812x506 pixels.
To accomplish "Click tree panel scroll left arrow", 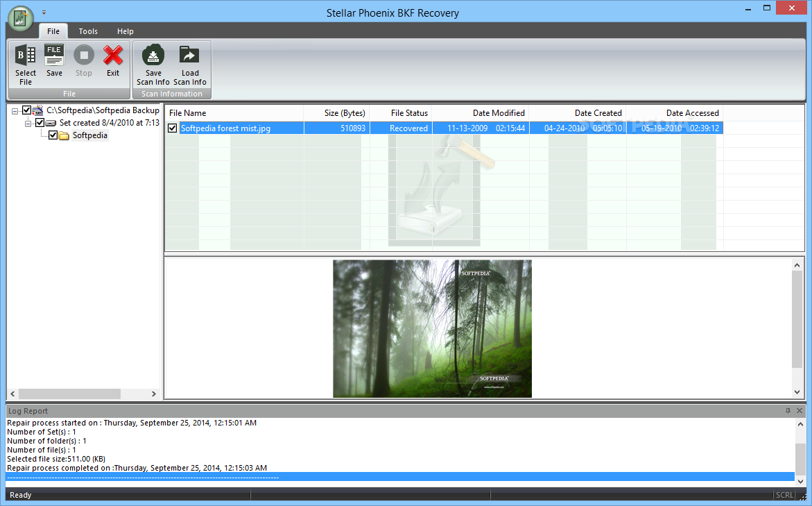I will pyautogui.click(x=13, y=394).
